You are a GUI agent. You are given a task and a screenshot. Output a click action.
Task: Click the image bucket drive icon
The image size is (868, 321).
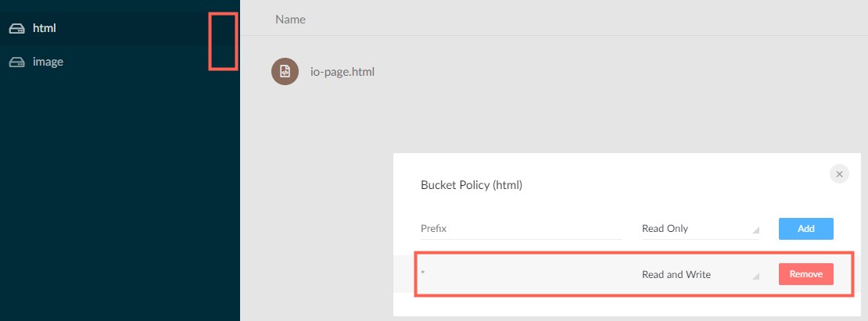point(16,62)
